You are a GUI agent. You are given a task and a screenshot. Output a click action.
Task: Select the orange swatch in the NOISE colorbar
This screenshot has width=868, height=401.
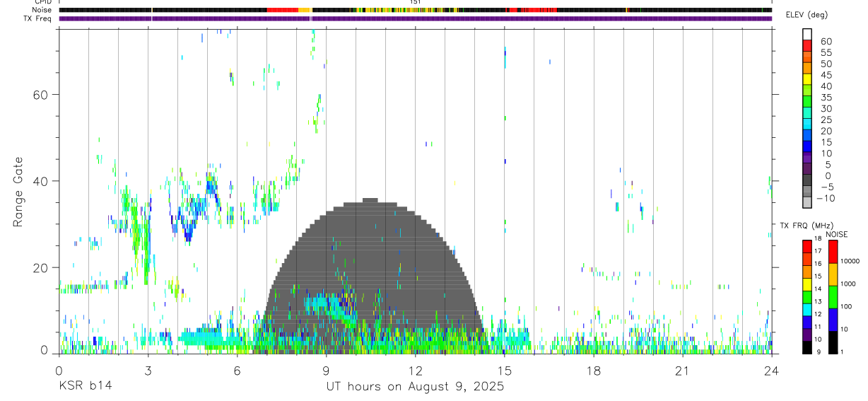click(833, 274)
